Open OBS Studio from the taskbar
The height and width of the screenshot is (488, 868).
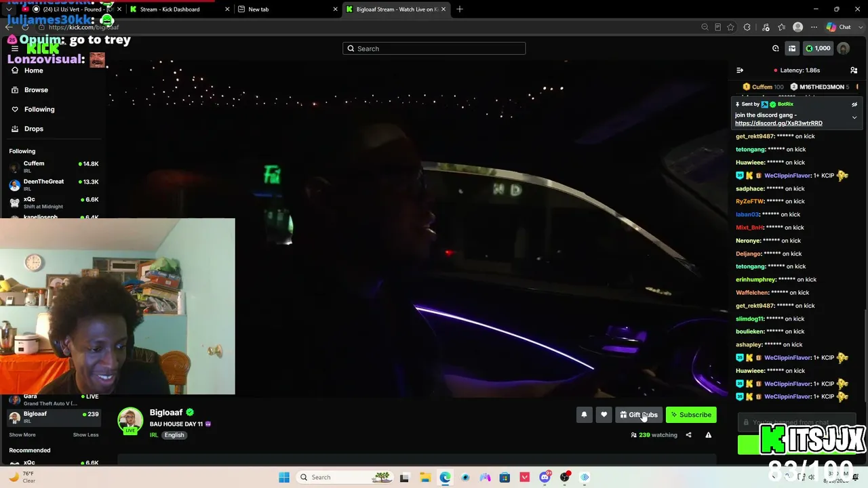565,477
